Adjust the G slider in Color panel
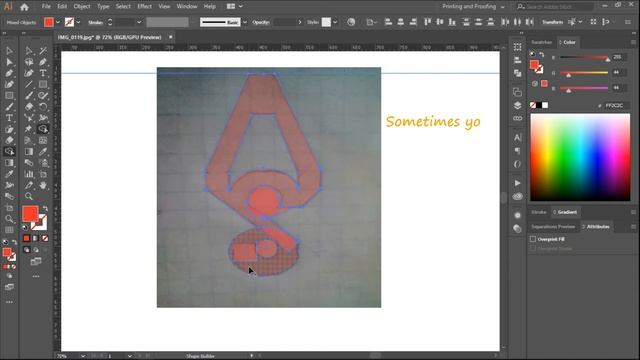The height and width of the screenshot is (360, 640). 584,73
